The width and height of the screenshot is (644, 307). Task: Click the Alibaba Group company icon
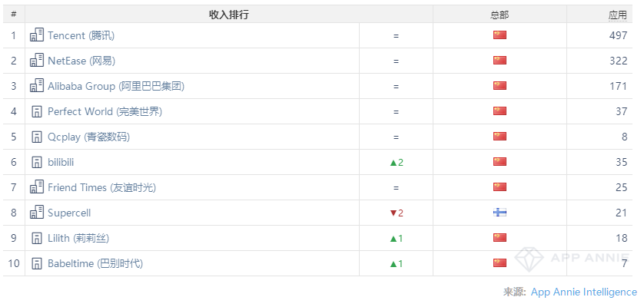pos(37,86)
